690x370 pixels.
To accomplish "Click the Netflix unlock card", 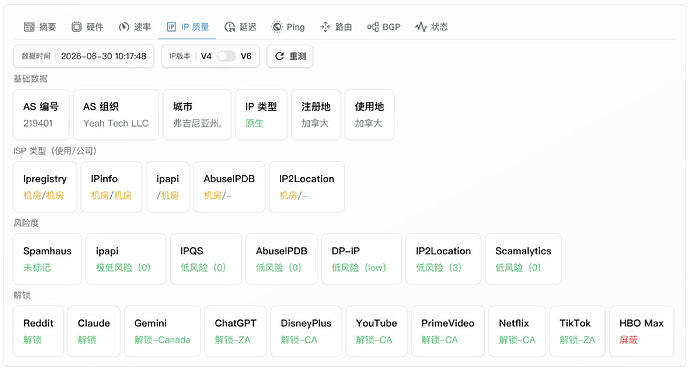I will [517, 331].
